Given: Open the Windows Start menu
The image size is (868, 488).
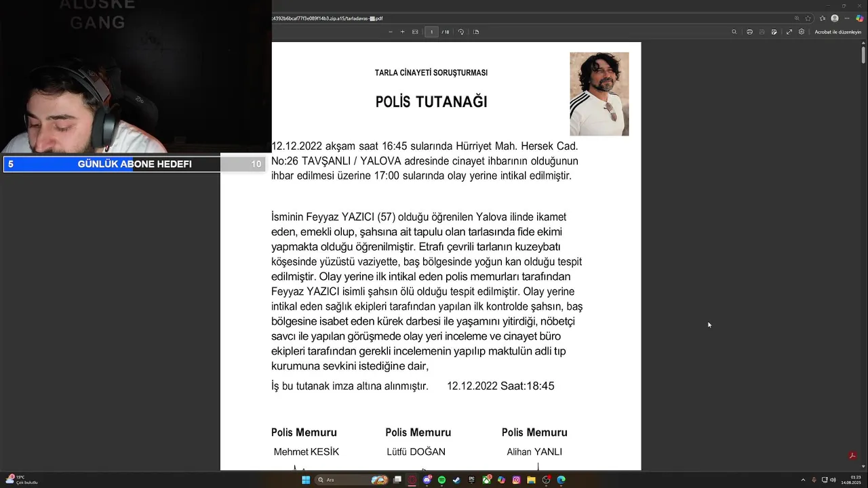Looking at the screenshot, I should tap(306, 480).
